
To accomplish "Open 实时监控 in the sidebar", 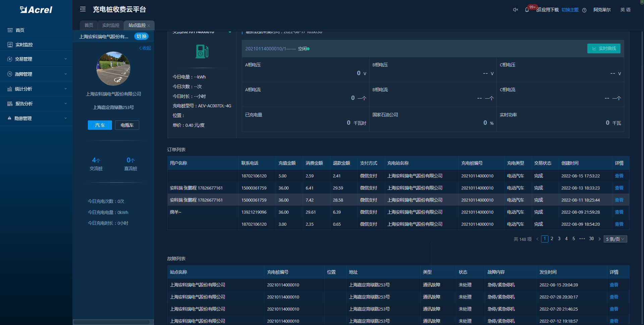I will pyautogui.click(x=24, y=45).
